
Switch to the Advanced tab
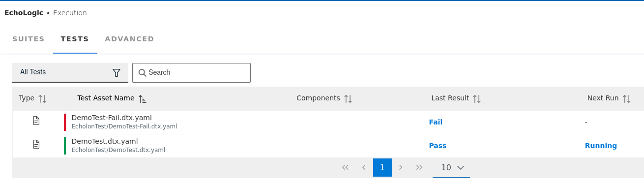pyautogui.click(x=129, y=39)
